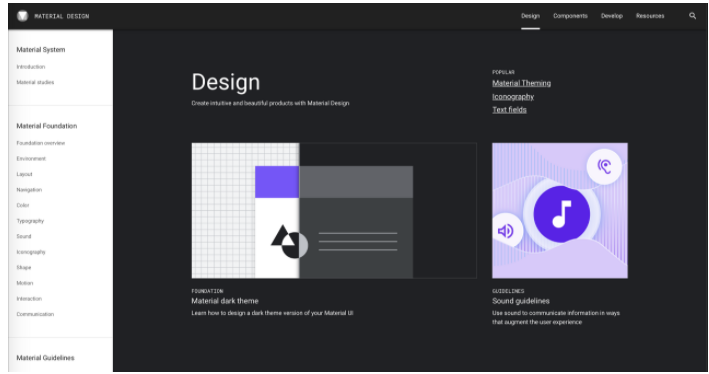This screenshot has width=709, height=374.
Task: Select the Resources tab
Action: pyautogui.click(x=650, y=16)
